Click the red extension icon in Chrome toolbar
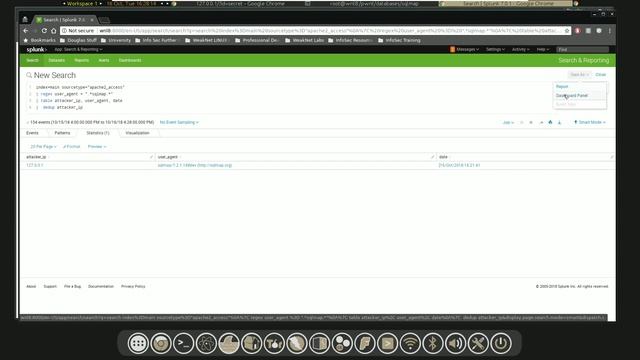Image resolution: width=640 pixels, height=360 pixels. click(578, 31)
